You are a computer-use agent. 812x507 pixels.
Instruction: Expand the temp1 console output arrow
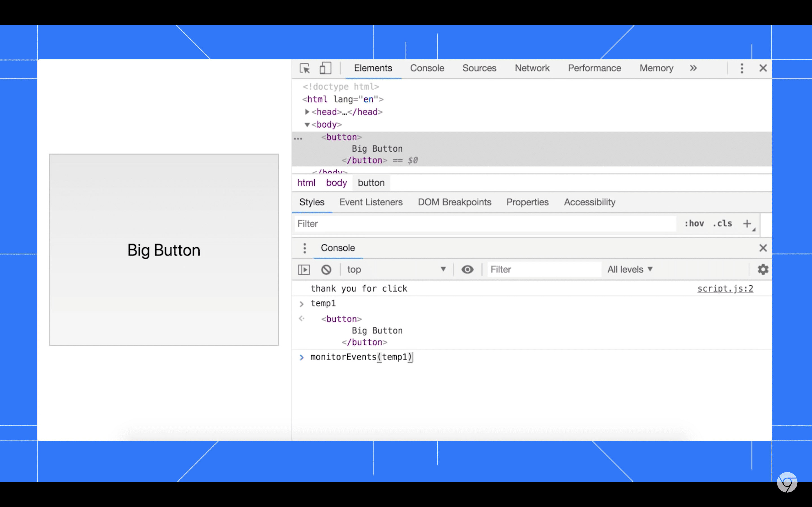click(301, 303)
